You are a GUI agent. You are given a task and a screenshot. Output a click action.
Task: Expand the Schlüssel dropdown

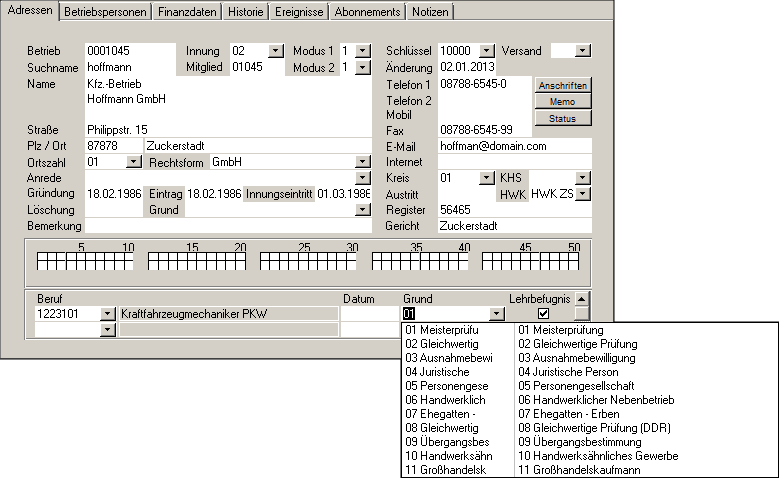point(486,50)
